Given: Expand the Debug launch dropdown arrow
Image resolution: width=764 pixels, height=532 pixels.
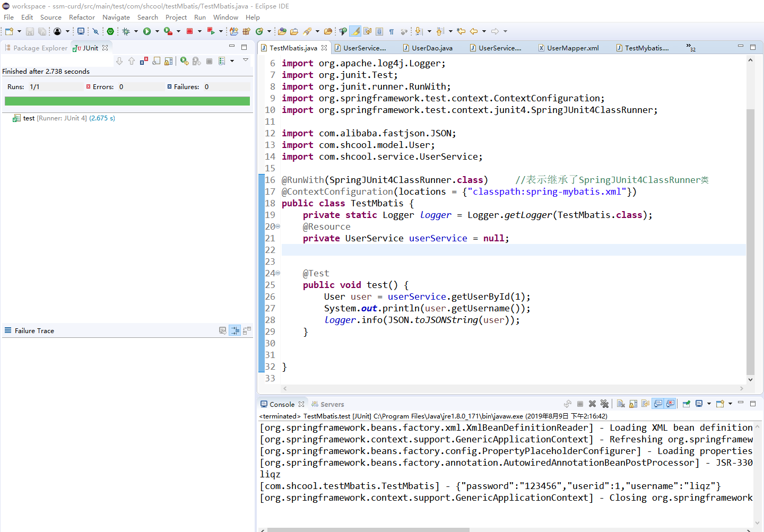Looking at the screenshot, I should (x=136, y=32).
